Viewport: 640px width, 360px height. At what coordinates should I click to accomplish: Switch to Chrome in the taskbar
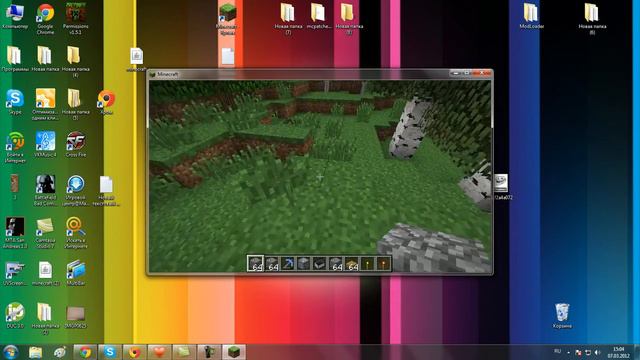pyautogui.click(x=85, y=352)
